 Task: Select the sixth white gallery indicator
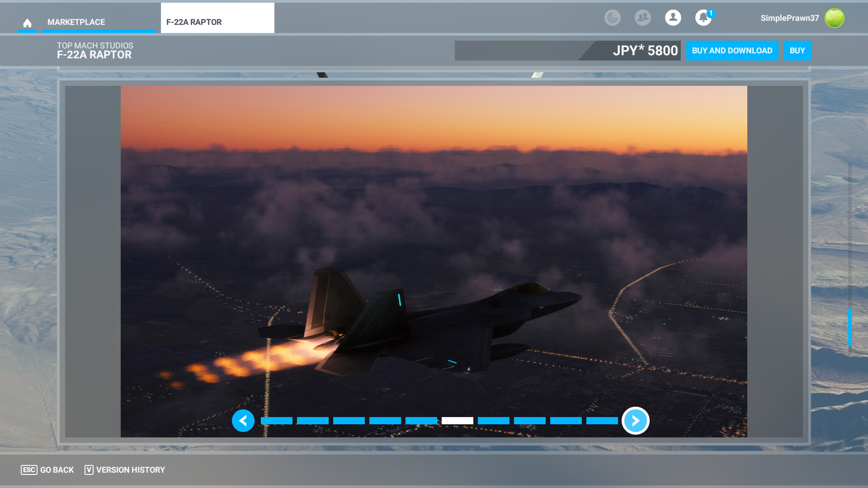point(458,421)
